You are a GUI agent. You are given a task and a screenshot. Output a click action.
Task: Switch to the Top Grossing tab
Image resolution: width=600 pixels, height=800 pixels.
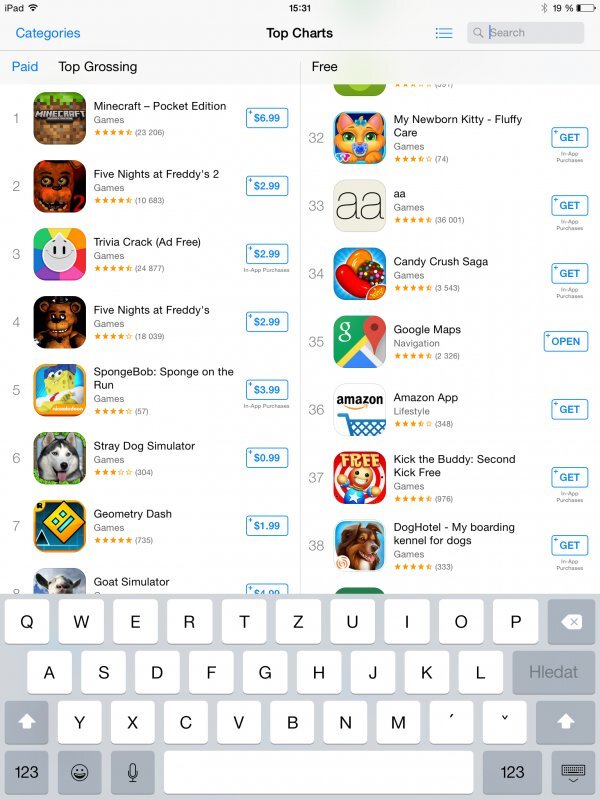click(x=97, y=67)
